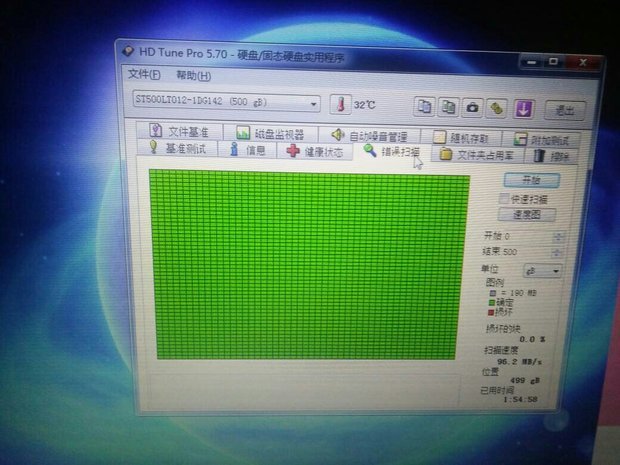This screenshot has height=465, width=620.
Task: Click the green scan block grid
Action: tap(308, 265)
